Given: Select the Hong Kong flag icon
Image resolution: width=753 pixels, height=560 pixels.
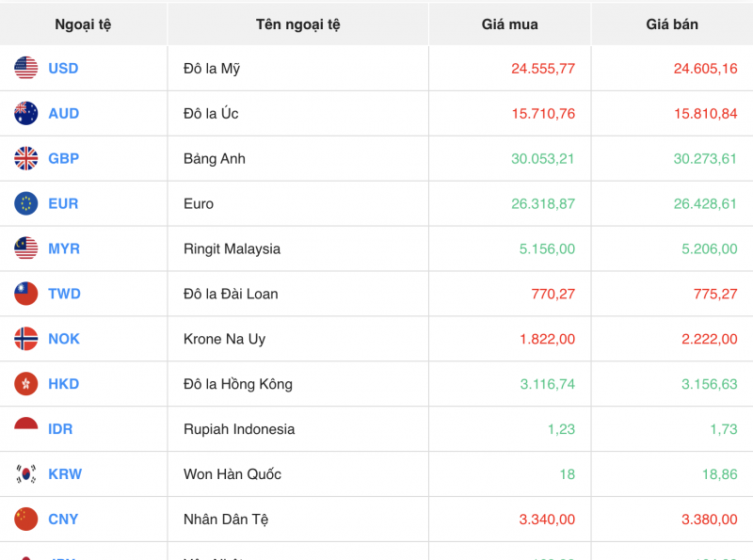Looking at the screenshot, I should [26, 384].
